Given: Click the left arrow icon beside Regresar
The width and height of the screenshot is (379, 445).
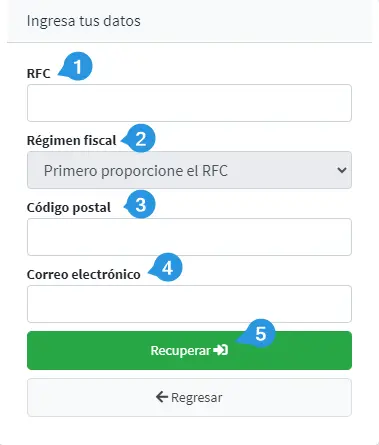Looking at the screenshot, I should [162, 397].
